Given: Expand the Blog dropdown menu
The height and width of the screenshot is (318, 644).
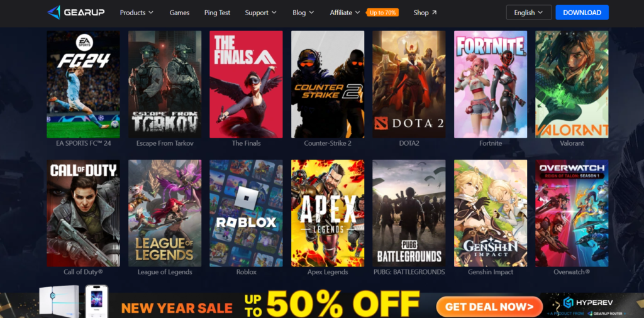Looking at the screenshot, I should coord(303,13).
